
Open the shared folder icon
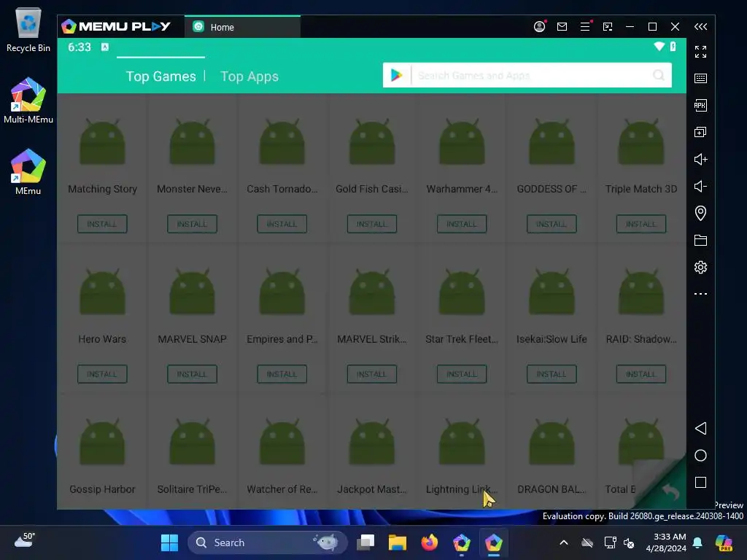[x=700, y=240]
